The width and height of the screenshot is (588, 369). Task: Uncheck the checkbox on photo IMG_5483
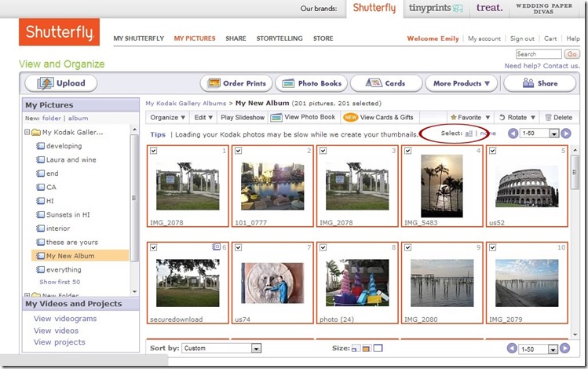(x=407, y=151)
